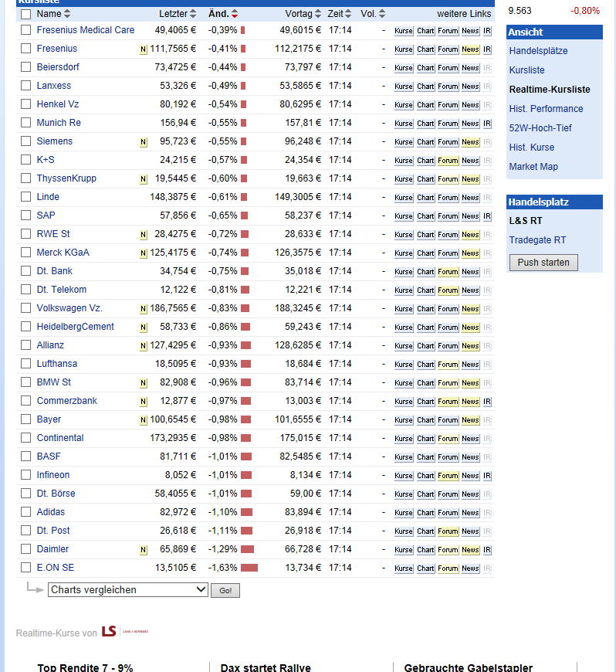Viewport: 616px width, 672px height.
Task: Open the Chart icon for Adidas
Action: (425, 513)
